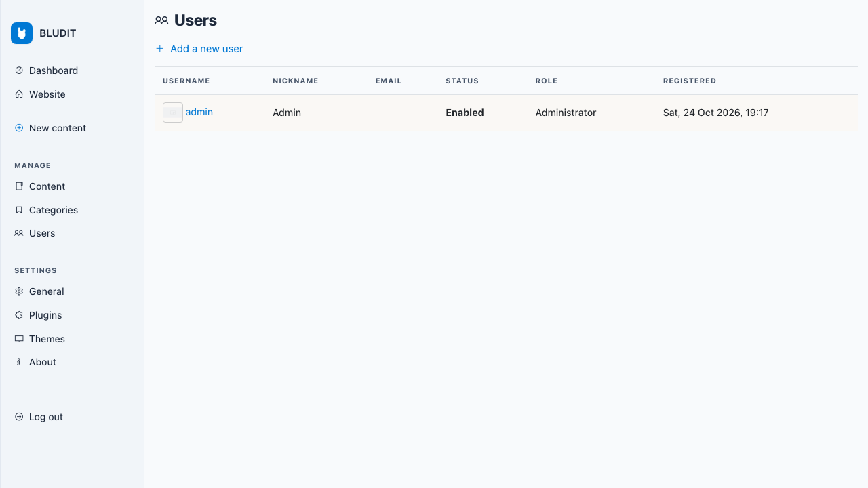Image resolution: width=868 pixels, height=488 pixels.
Task: Click the Log out arrow icon
Action: click(19, 417)
